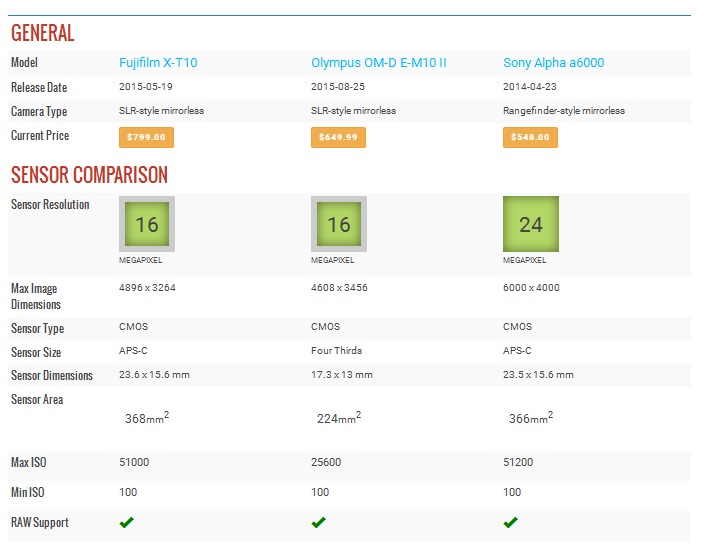Click the Fujifilm RAW Support green checkmark
The height and width of the screenshot is (549, 713).
pyautogui.click(x=127, y=523)
